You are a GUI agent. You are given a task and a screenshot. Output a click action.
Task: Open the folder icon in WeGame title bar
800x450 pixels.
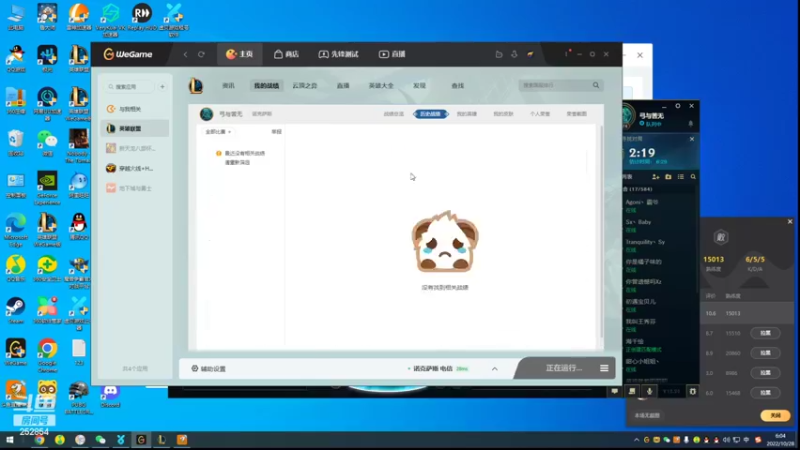pos(499,54)
